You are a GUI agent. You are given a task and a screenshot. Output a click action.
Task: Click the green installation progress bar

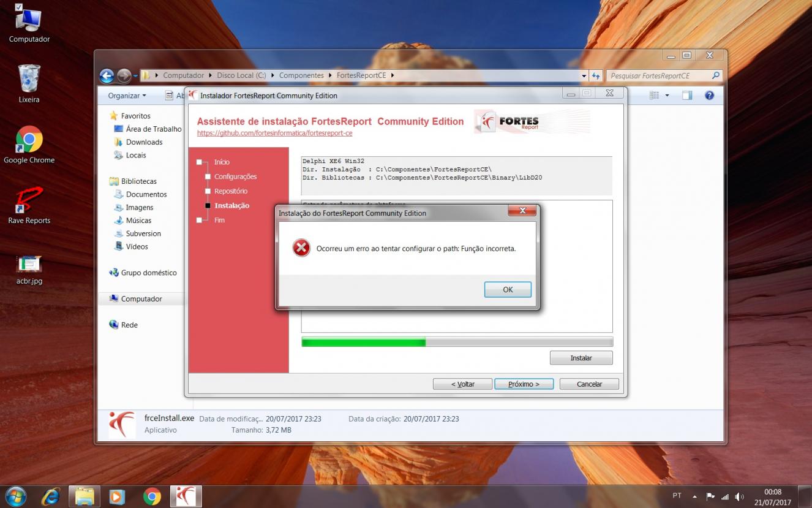tap(457, 342)
